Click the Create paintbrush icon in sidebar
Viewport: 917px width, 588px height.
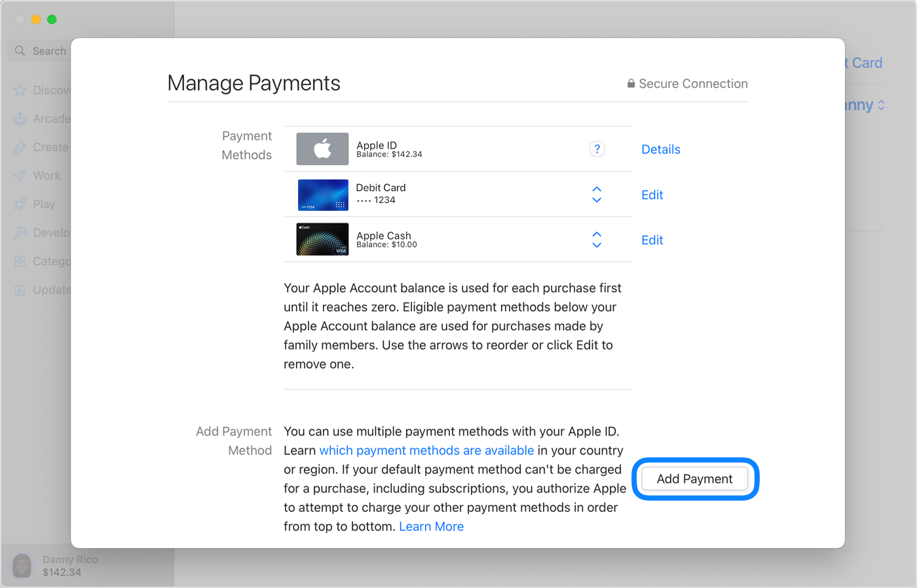click(x=21, y=147)
